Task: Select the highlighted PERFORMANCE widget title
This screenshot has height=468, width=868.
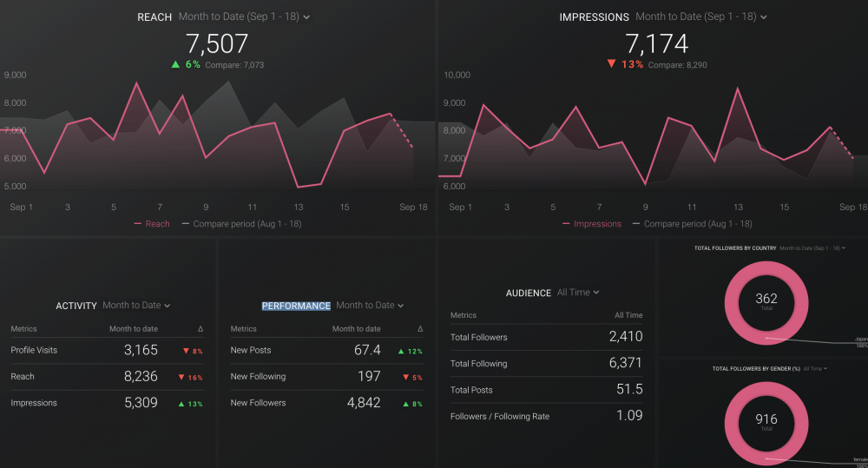Action: tap(296, 306)
